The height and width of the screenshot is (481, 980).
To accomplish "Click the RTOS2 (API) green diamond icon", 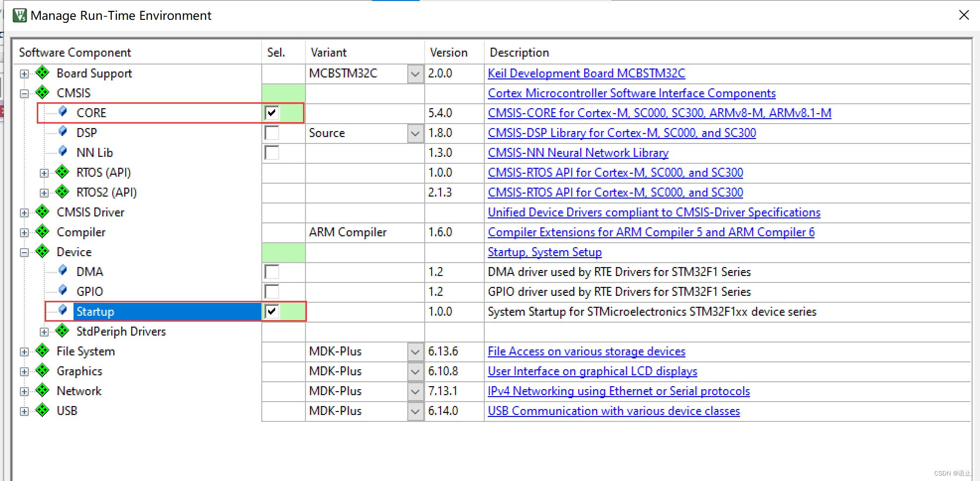I will [63, 192].
